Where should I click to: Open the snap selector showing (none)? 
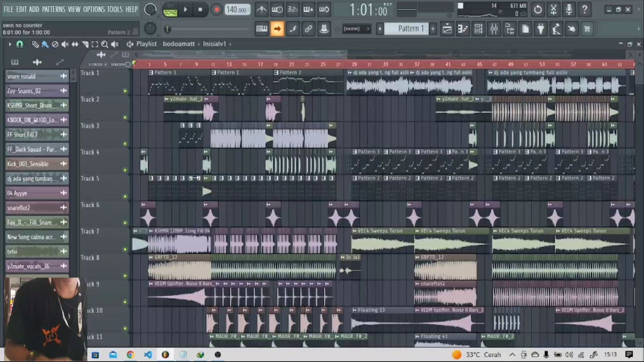coord(356,29)
